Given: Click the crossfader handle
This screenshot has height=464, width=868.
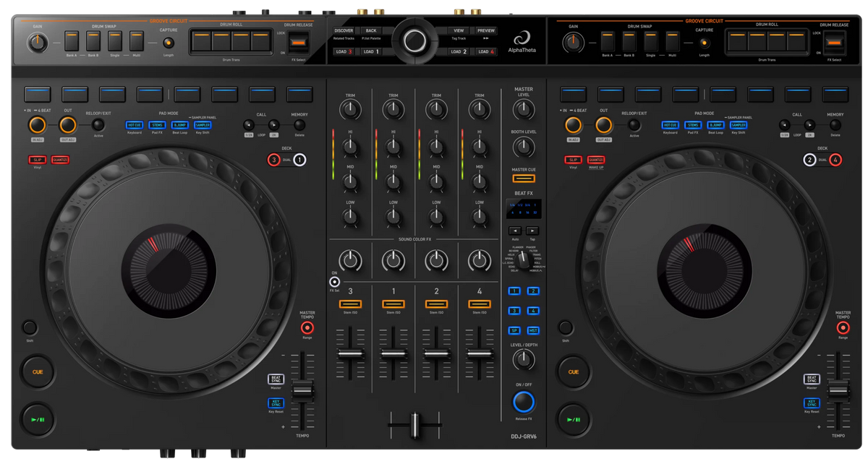Looking at the screenshot, I should (x=414, y=425).
